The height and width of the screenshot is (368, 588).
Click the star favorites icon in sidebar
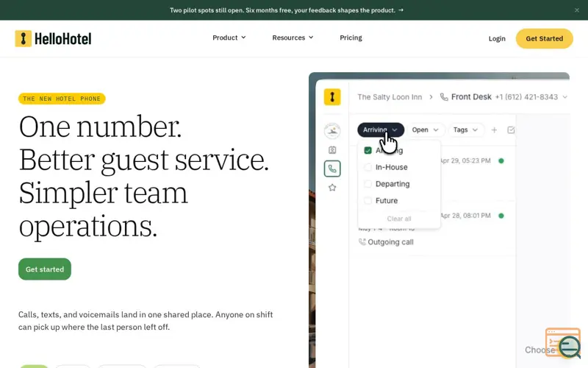[x=332, y=188]
